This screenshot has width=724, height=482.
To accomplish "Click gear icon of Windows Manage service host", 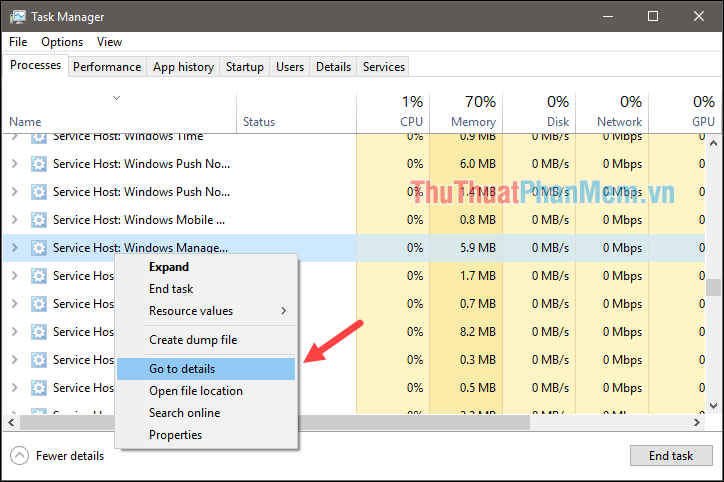I will coord(39,248).
